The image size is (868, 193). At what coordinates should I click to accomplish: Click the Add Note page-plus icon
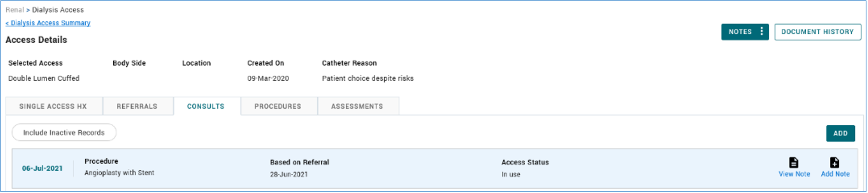[x=834, y=163]
